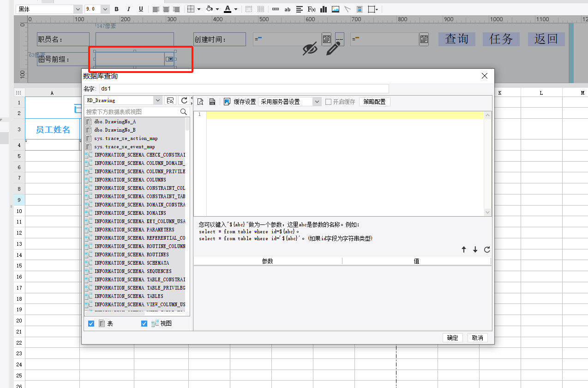Select INFORMATION_SCHEMA.TABLES view
The height and width of the screenshot is (388, 588).
click(x=129, y=296)
